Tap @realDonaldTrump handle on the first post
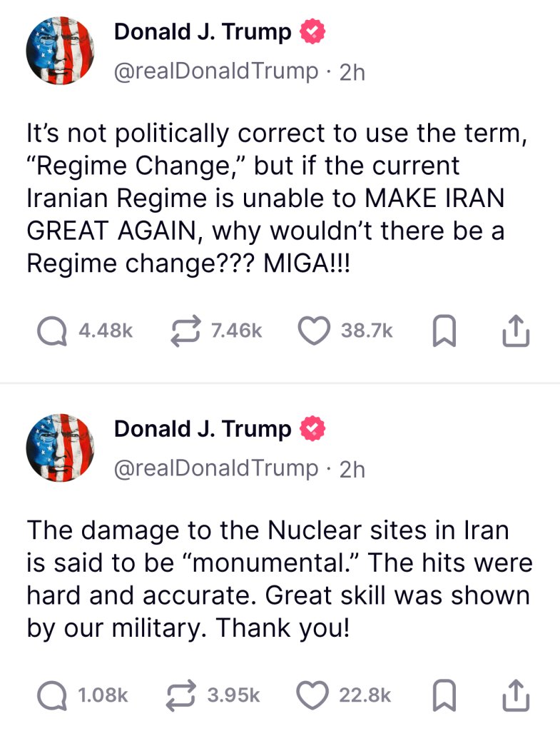 tap(216, 71)
